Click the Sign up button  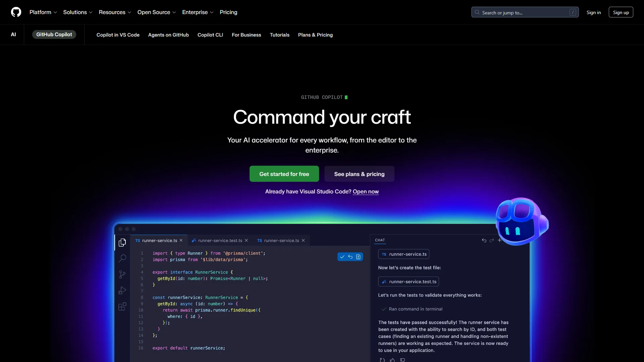[621, 12]
